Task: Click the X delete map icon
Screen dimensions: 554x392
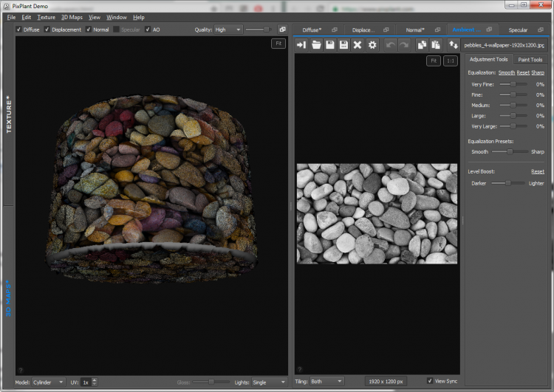Action: coord(358,45)
